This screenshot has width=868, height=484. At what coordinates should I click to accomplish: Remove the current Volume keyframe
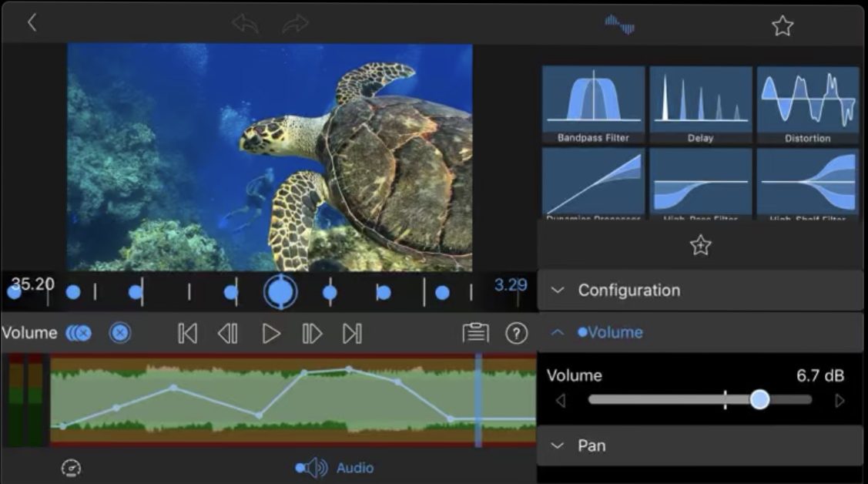click(119, 333)
